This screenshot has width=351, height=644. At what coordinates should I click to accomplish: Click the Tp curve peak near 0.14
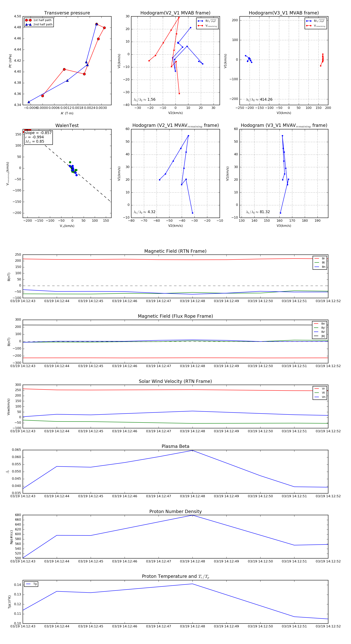click(192, 584)
